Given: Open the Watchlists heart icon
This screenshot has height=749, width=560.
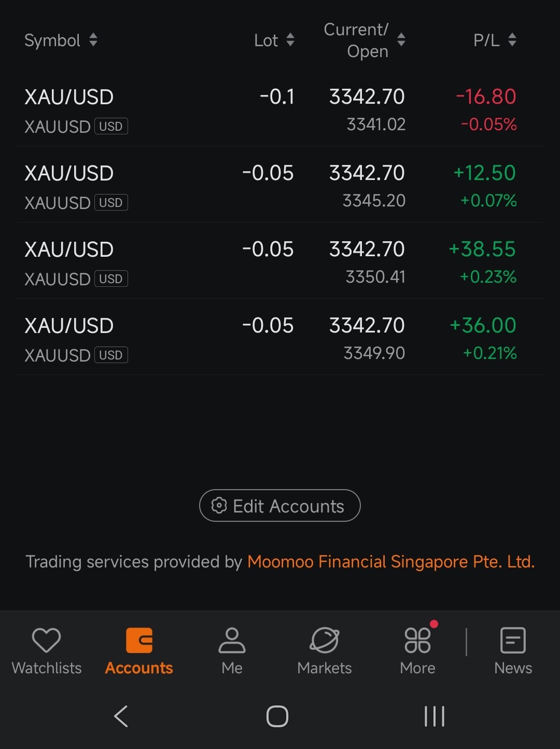Looking at the screenshot, I should [x=47, y=641].
